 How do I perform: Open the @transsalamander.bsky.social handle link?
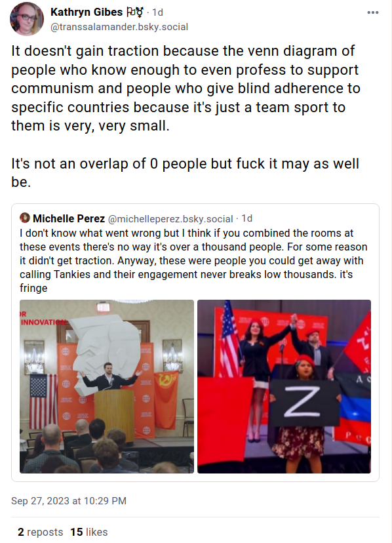pos(119,27)
